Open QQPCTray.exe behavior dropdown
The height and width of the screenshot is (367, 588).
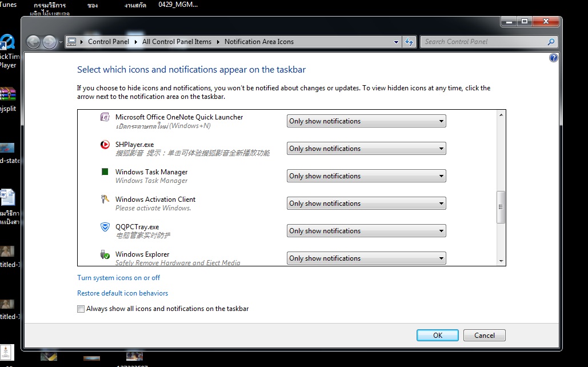[x=366, y=230]
